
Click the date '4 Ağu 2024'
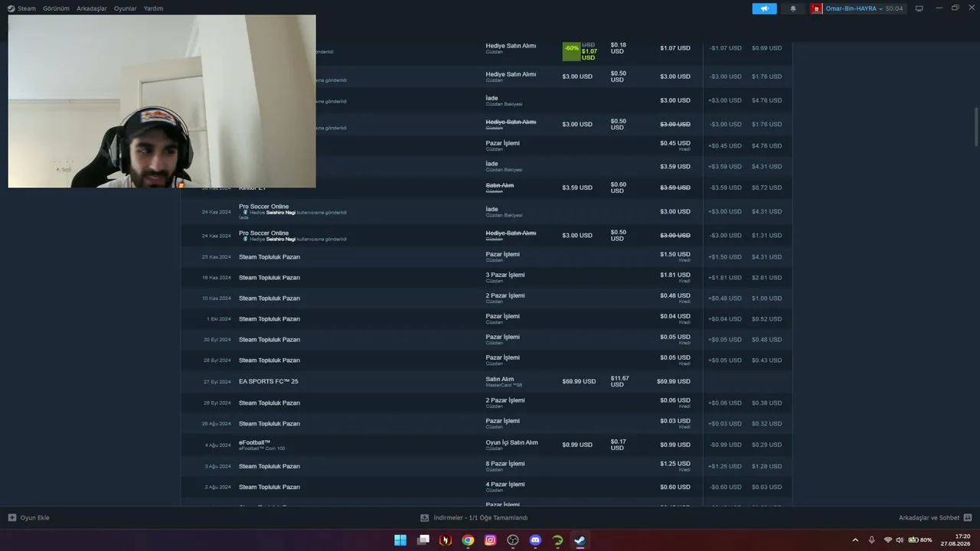coord(217,445)
